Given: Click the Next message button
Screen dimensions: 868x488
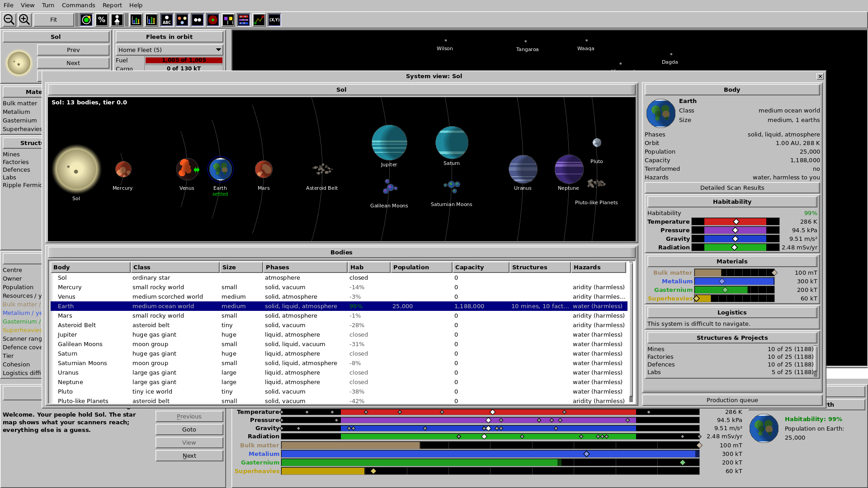Looking at the screenshot, I should pyautogui.click(x=189, y=456).
